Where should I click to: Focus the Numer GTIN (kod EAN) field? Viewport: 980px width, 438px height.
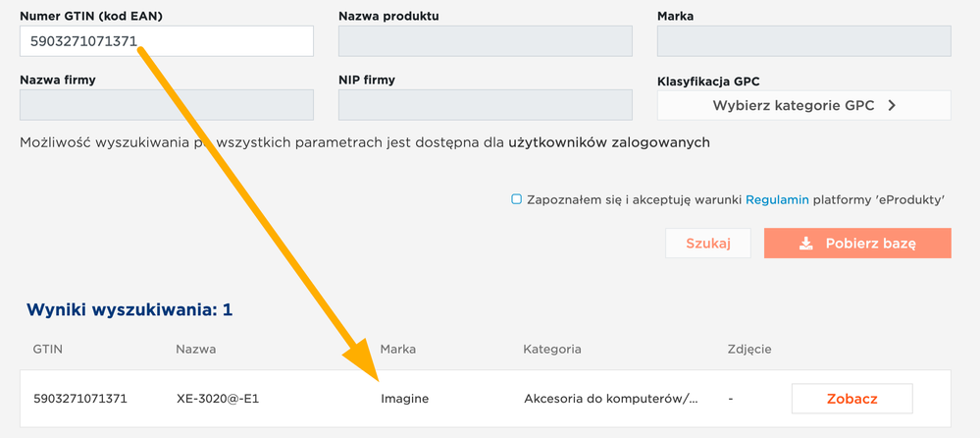pos(167,41)
